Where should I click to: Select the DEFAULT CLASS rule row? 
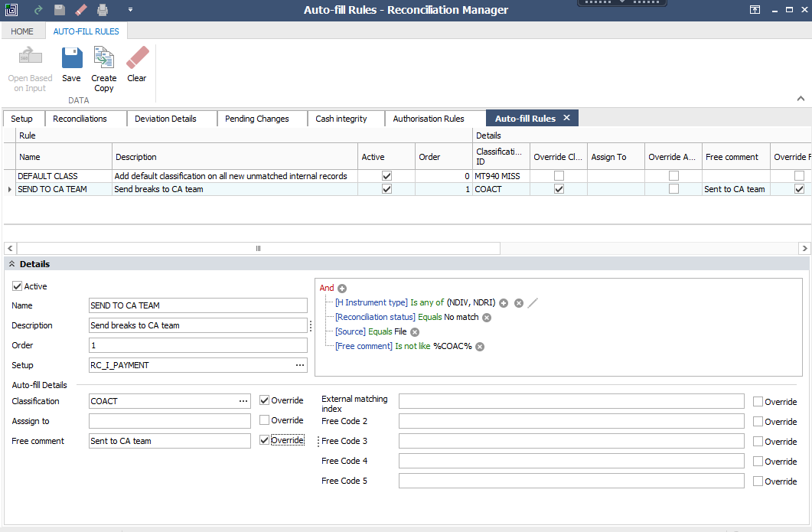[407, 176]
